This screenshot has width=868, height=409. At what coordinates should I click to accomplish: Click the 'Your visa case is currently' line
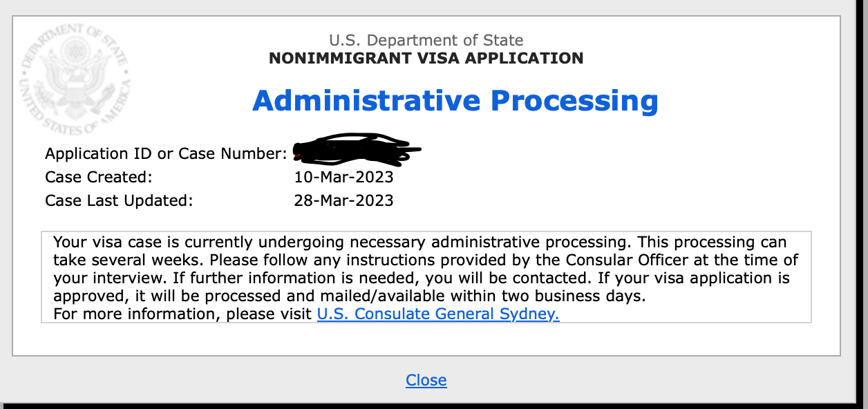click(155, 242)
